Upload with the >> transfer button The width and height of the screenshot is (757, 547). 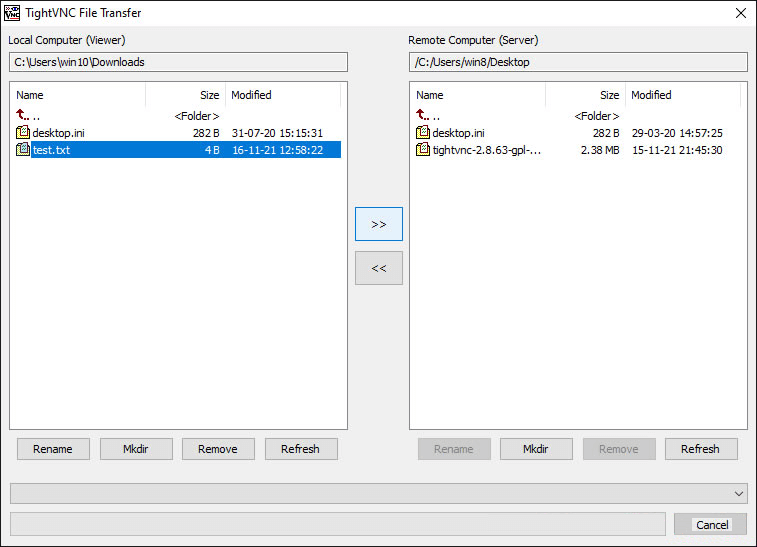coord(379,224)
